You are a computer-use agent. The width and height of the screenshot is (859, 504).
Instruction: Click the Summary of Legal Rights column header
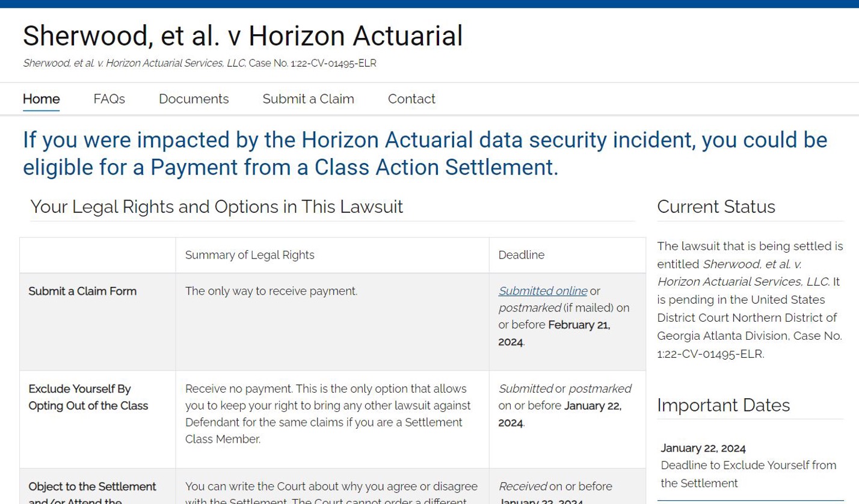pos(250,255)
